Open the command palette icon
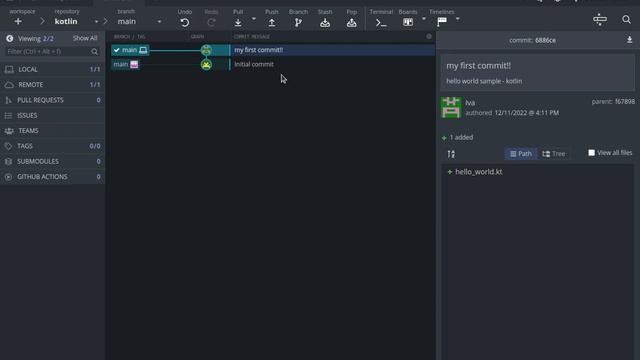 coord(600,19)
